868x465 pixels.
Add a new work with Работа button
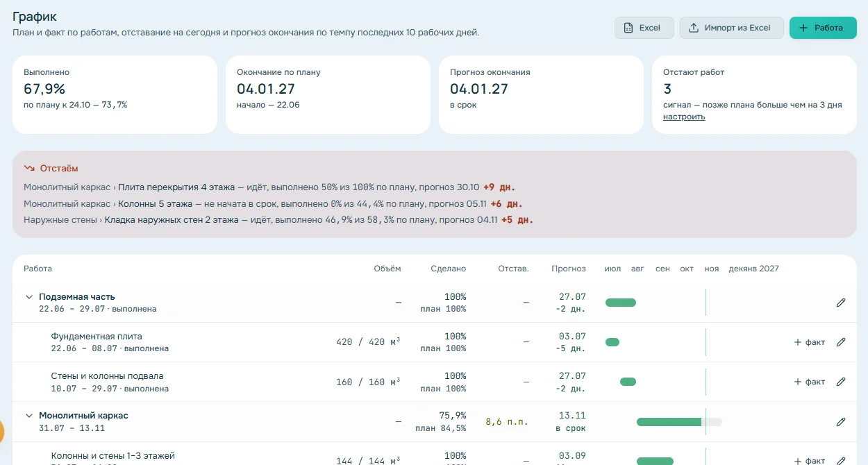(x=823, y=28)
